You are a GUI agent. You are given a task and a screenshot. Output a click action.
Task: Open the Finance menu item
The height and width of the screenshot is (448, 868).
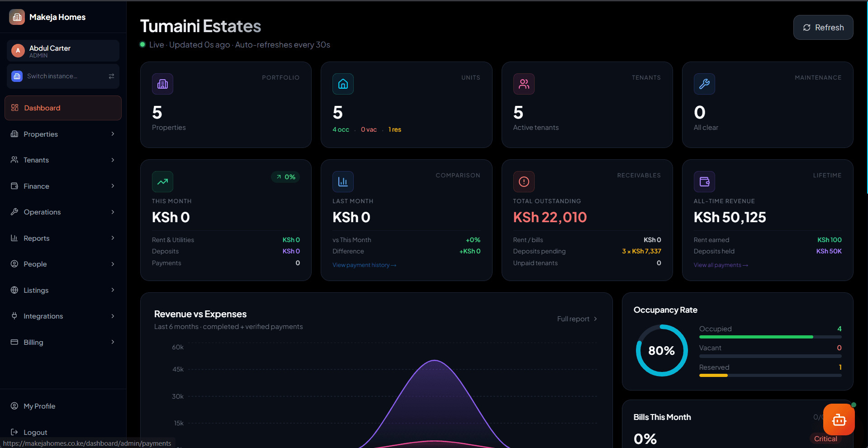click(63, 186)
